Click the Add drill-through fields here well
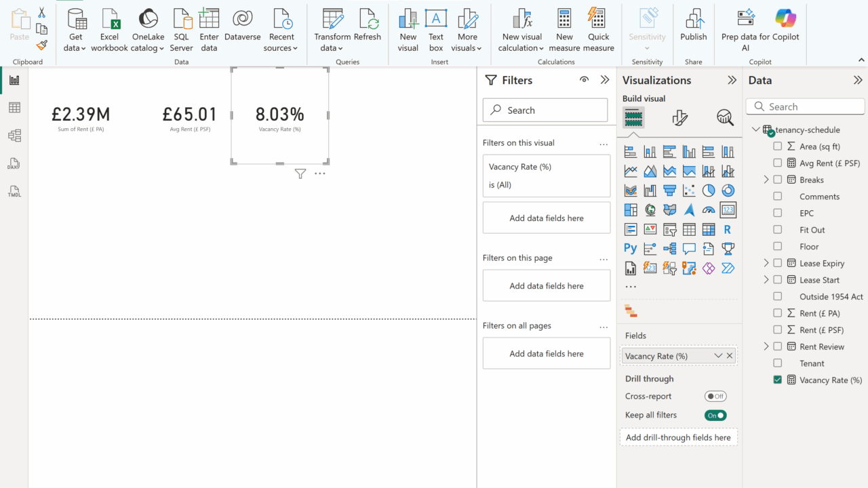The width and height of the screenshot is (868, 488). pyautogui.click(x=678, y=437)
